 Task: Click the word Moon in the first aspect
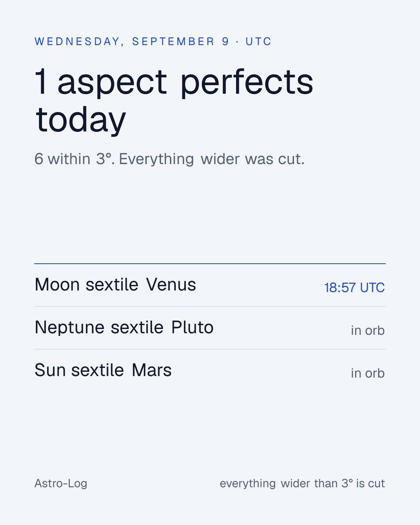[57, 285]
